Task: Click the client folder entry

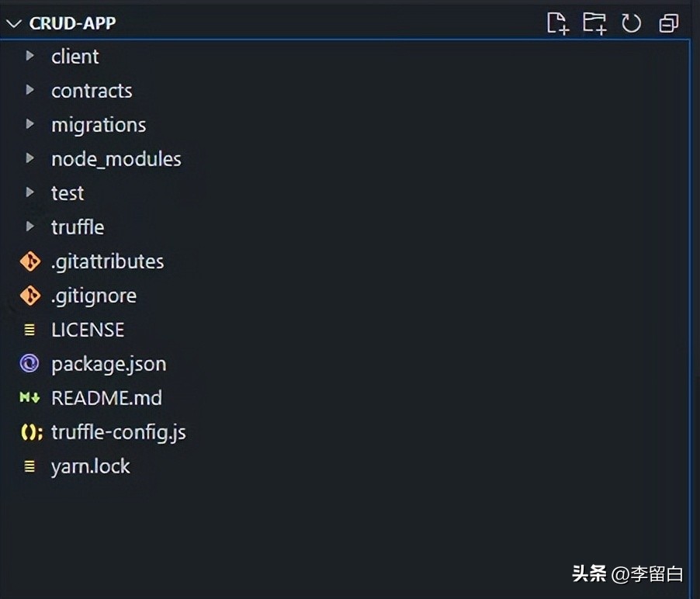Action: [x=75, y=56]
